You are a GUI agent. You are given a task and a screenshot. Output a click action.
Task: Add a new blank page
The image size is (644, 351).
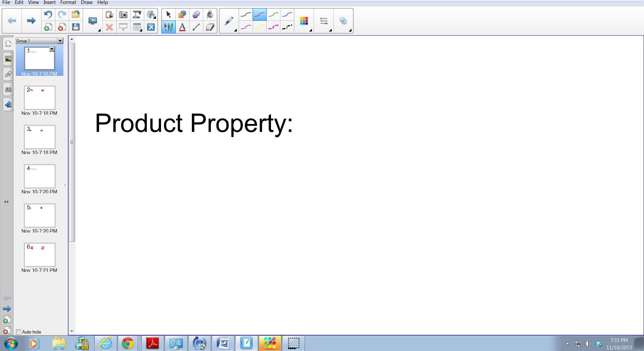48,28
